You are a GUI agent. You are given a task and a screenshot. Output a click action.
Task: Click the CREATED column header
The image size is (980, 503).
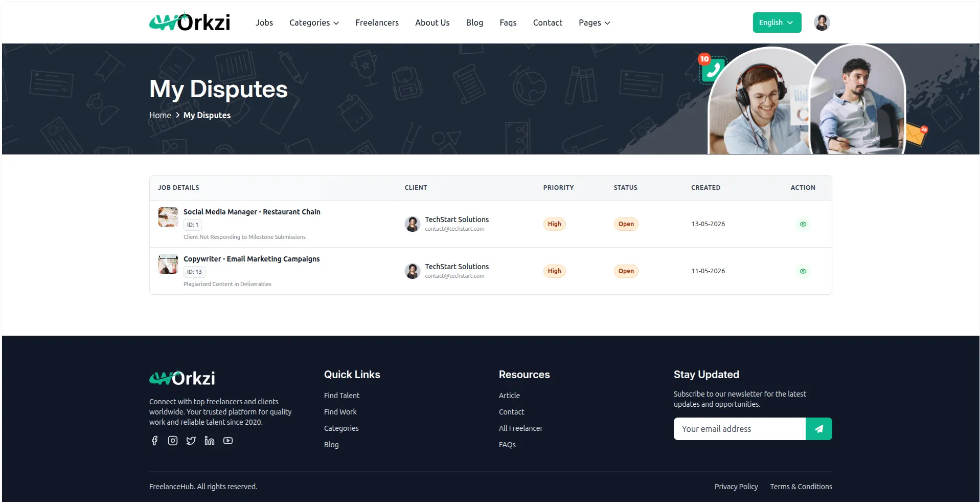705,188
